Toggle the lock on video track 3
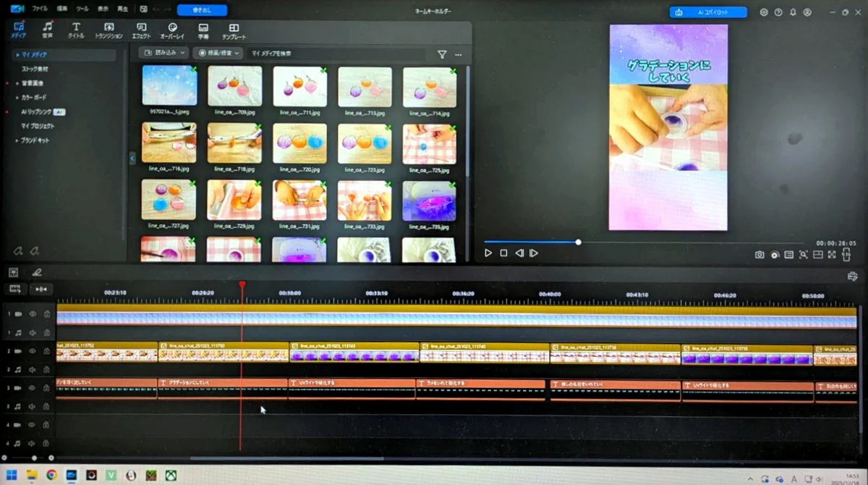Viewport: 868px width, 485px height. pyautogui.click(x=46, y=389)
